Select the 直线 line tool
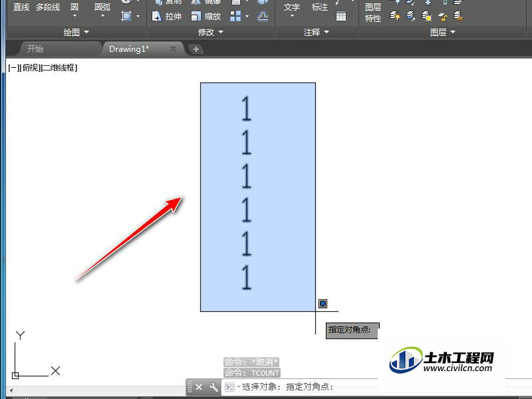Viewport: 532px width, 399px height. (21, 7)
